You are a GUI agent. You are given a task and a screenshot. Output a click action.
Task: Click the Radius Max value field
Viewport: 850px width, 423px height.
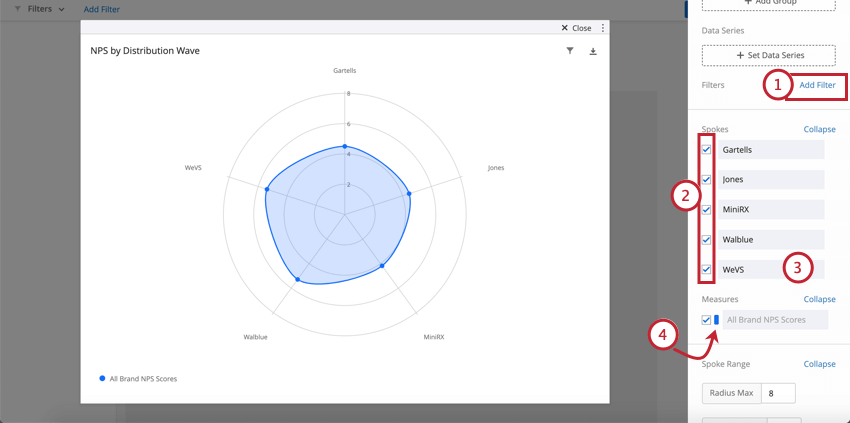tap(778, 393)
